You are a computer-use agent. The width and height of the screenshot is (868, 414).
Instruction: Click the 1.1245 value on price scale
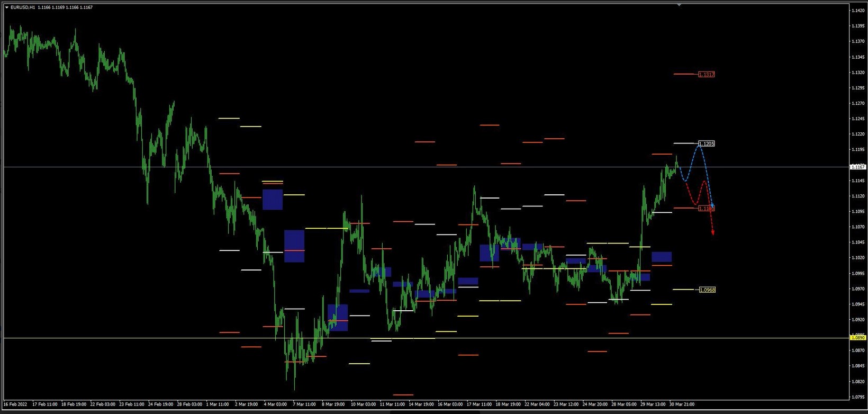(x=858, y=119)
